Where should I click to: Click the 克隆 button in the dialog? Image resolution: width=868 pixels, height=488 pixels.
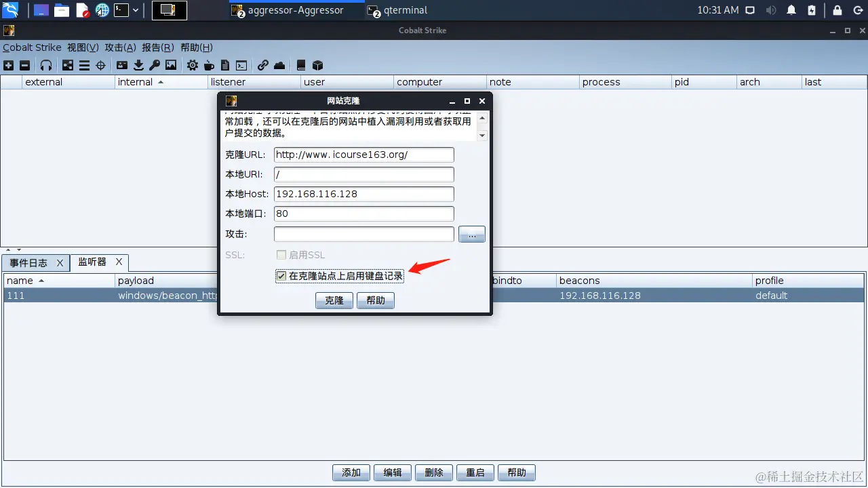(334, 300)
